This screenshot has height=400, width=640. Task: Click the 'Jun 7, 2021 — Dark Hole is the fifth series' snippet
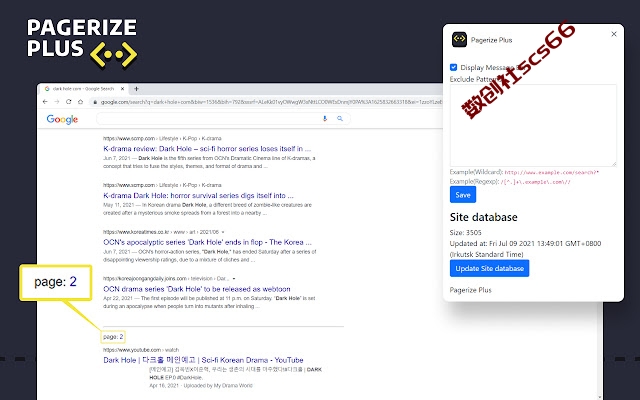click(x=209, y=162)
